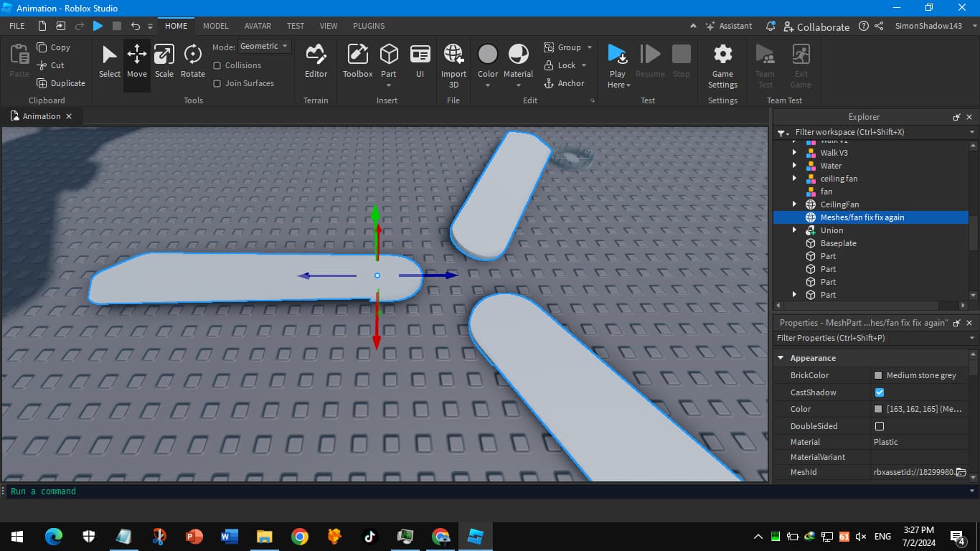Undo the last action

tap(136, 26)
